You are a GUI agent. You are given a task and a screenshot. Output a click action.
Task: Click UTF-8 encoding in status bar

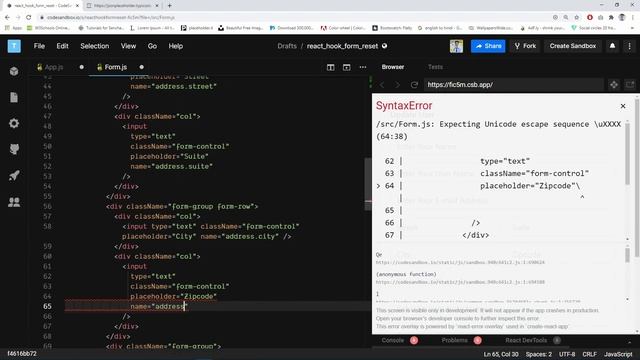point(567,354)
